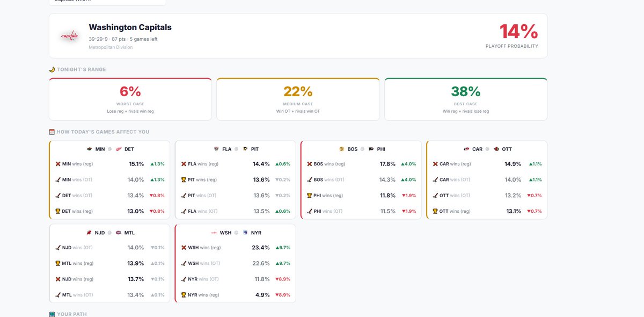Click the CAR wins (OT) row label
The image size is (644, 317).
[455, 180]
